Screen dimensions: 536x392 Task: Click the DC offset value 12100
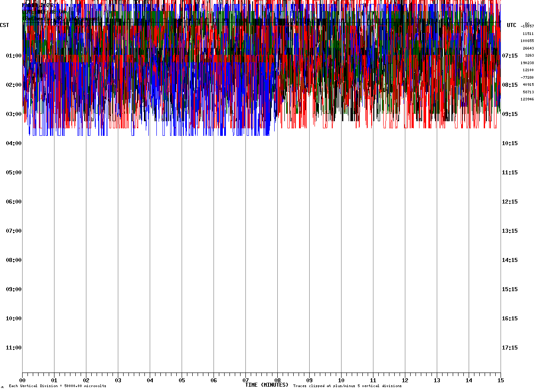point(528,70)
